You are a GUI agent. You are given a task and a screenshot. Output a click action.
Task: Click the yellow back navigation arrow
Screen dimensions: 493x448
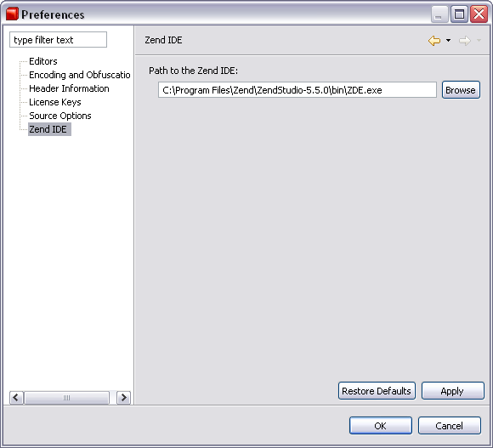coord(434,41)
